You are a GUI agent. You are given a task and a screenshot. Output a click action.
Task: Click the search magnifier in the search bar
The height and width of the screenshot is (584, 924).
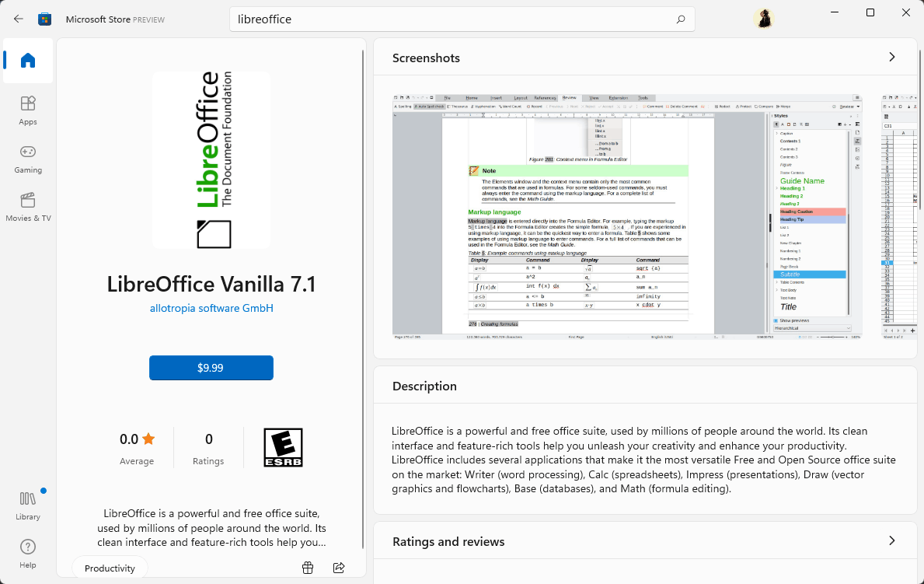pos(680,19)
